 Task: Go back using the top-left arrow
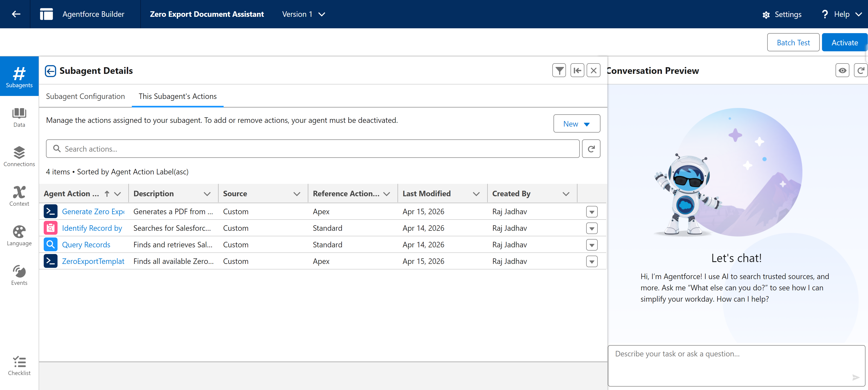click(x=16, y=14)
